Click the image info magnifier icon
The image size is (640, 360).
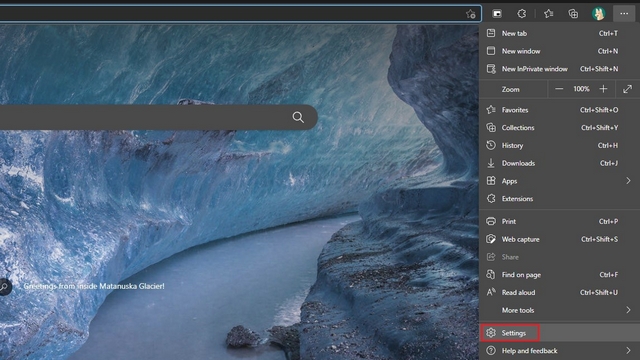click(4, 287)
